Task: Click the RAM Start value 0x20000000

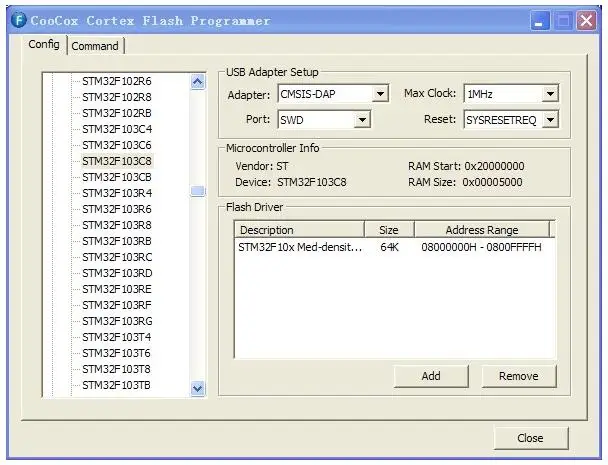Action: [494, 166]
